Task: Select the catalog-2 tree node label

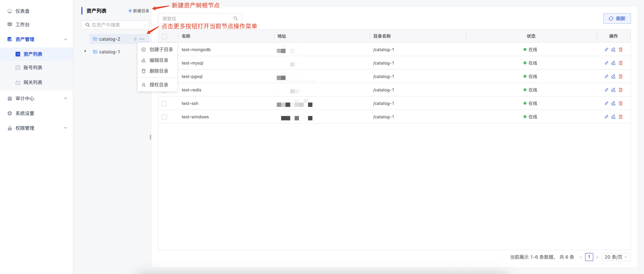Action: (x=109, y=39)
